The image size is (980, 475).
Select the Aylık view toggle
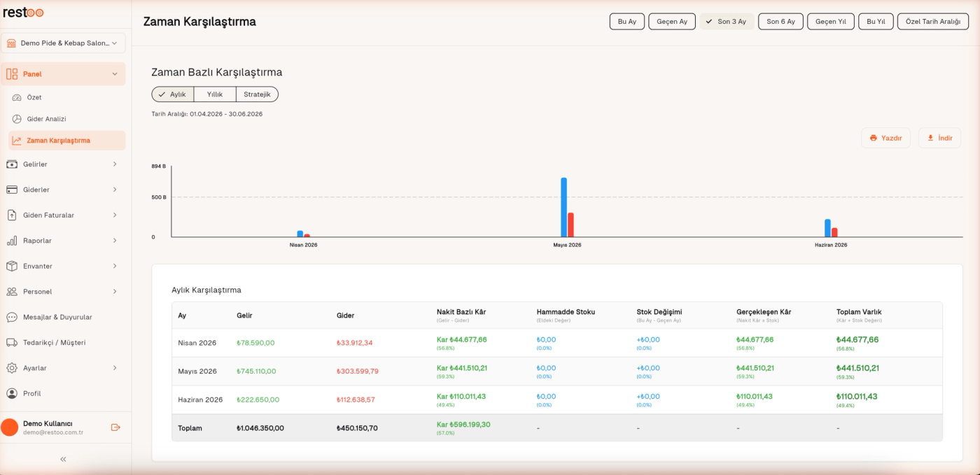173,94
